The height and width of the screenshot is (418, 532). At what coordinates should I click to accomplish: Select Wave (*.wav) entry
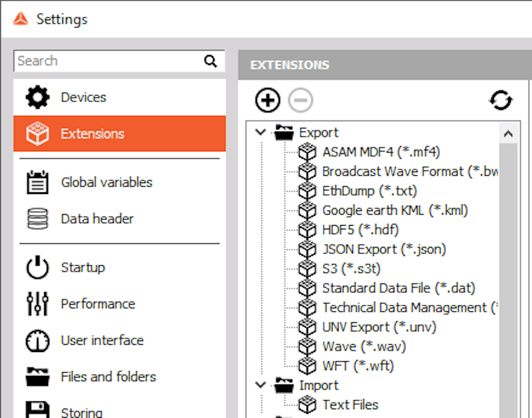point(364,347)
